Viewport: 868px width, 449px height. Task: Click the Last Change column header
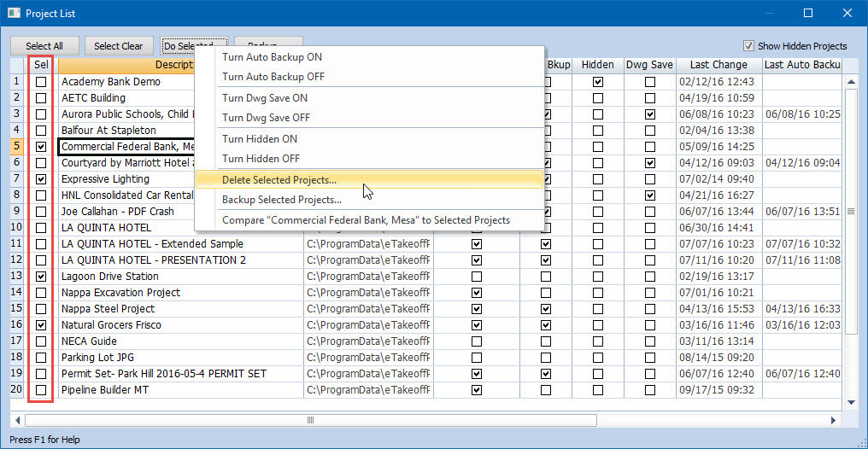718,65
